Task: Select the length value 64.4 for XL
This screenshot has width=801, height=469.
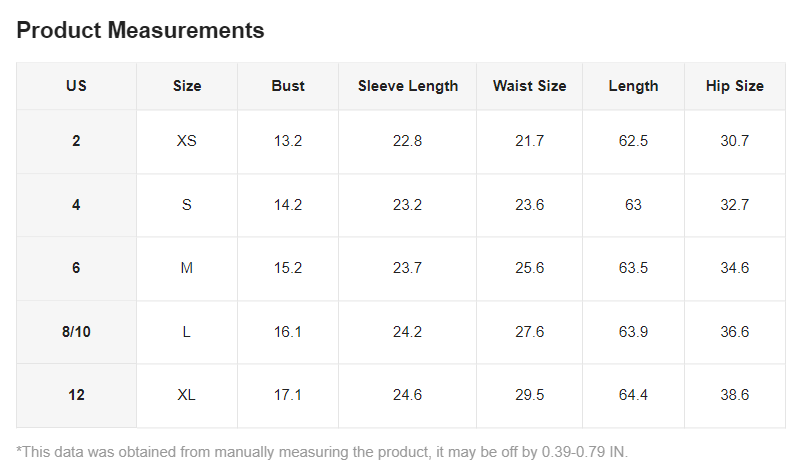Action: pyautogui.click(x=633, y=395)
